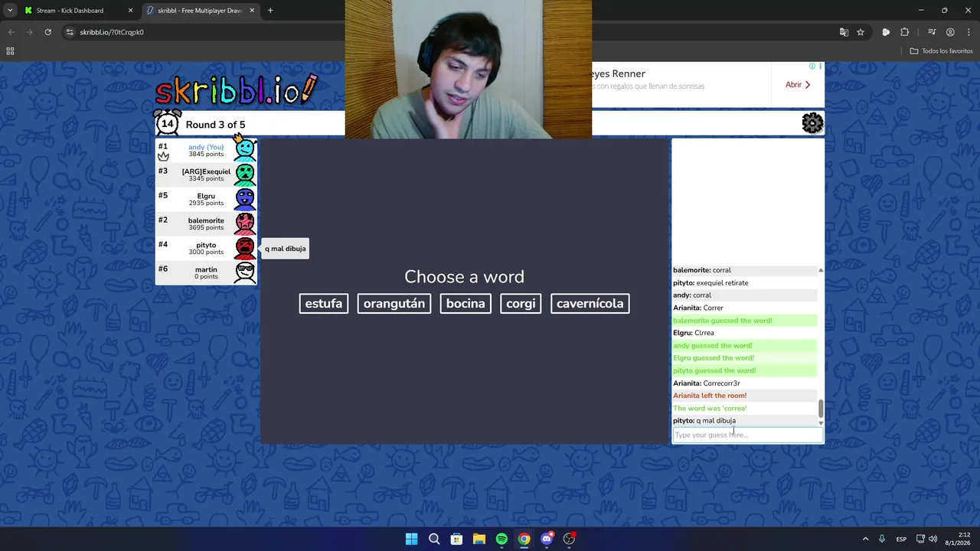Viewport: 980px width, 551px height.
Task: Choose the word bocina
Action: [x=465, y=304]
